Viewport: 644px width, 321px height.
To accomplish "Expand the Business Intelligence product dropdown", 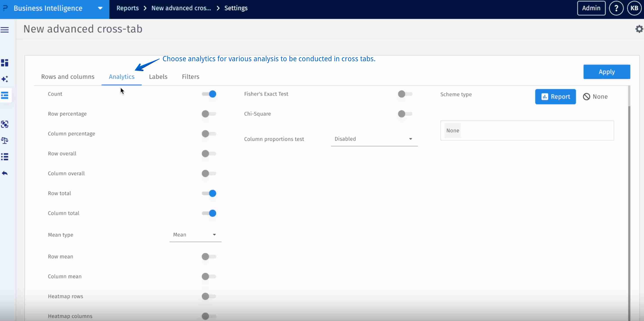I will click(100, 8).
